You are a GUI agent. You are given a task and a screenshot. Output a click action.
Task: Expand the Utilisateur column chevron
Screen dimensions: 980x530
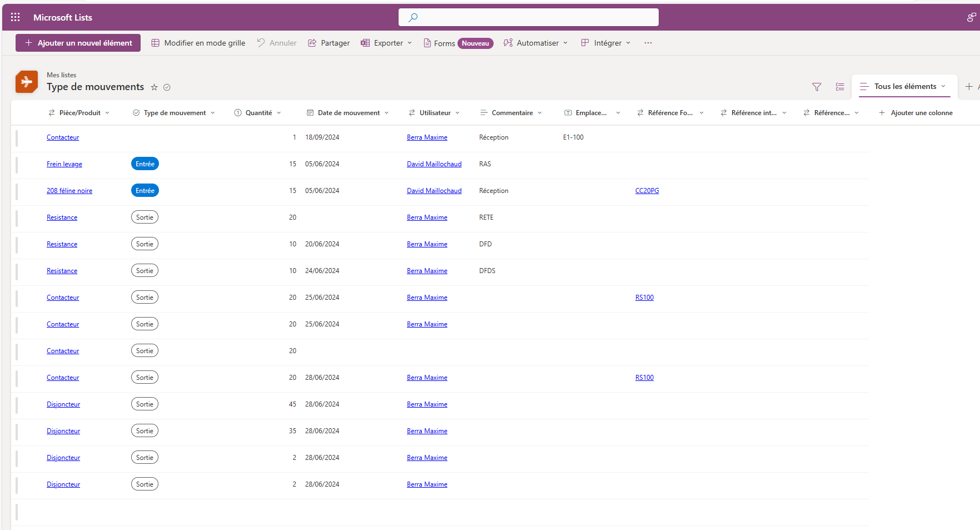(x=457, y=113)
